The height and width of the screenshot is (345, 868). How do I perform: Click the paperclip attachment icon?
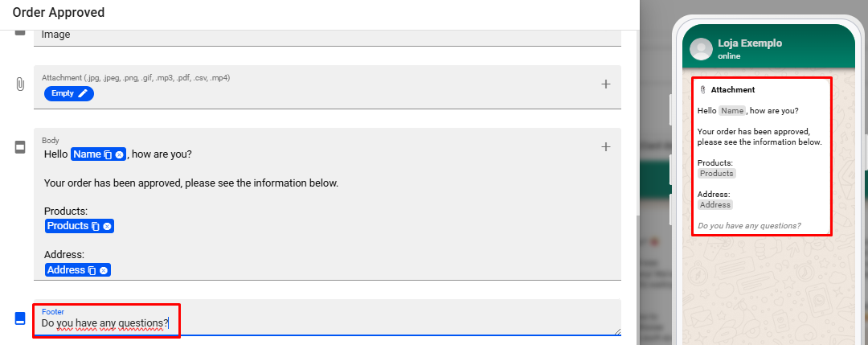click(x=20, y=84)
